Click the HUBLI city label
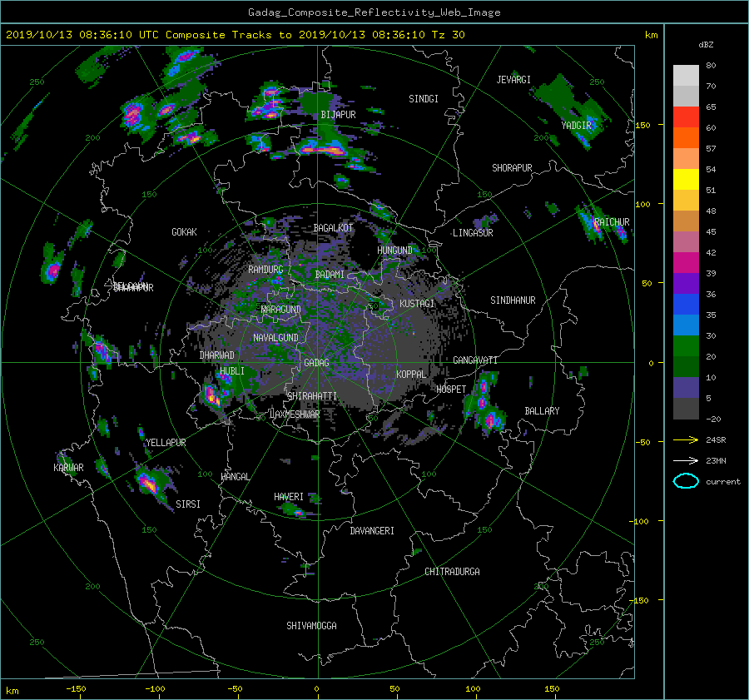 232,371
